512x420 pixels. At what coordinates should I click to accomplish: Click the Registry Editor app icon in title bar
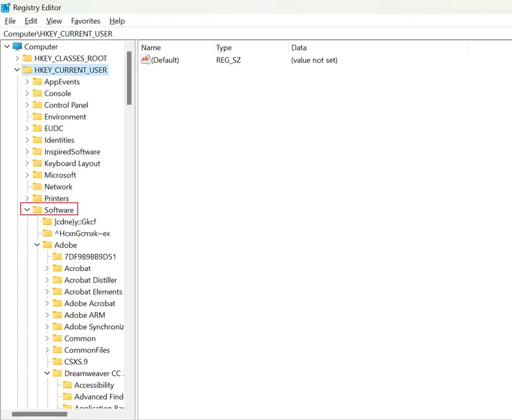pos(6,8)
